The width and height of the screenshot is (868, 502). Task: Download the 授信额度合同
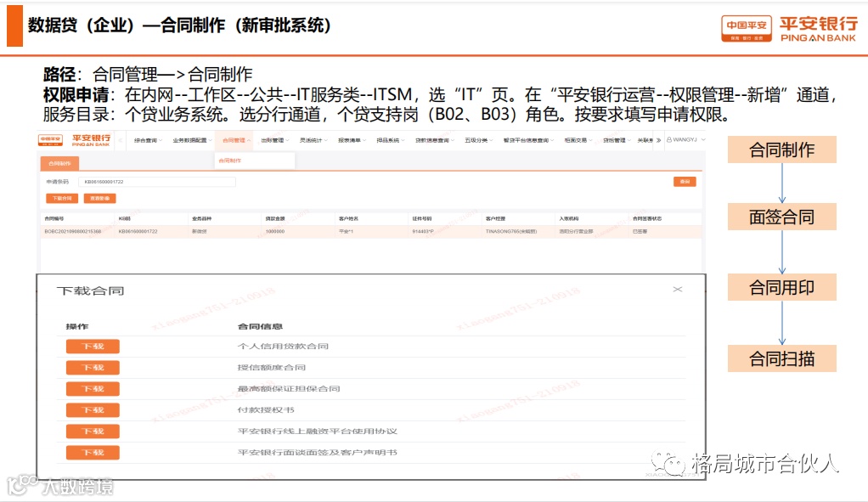coord(93,368)
